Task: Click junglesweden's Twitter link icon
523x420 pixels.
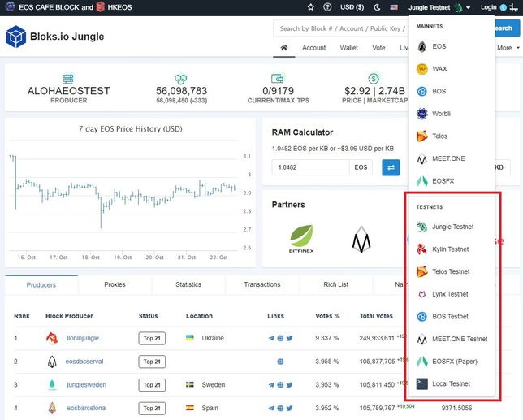Action: point(289,384)
